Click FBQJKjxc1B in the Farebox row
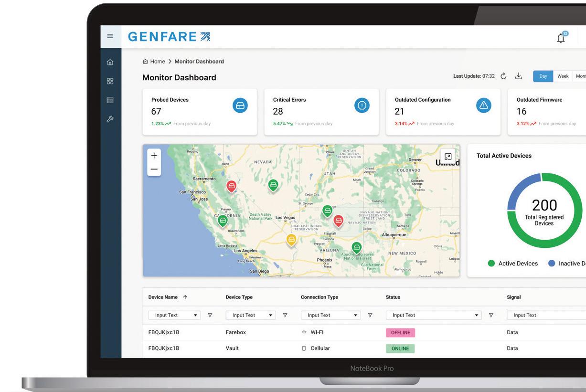586x392 pixels. click(x=164, y=332)
